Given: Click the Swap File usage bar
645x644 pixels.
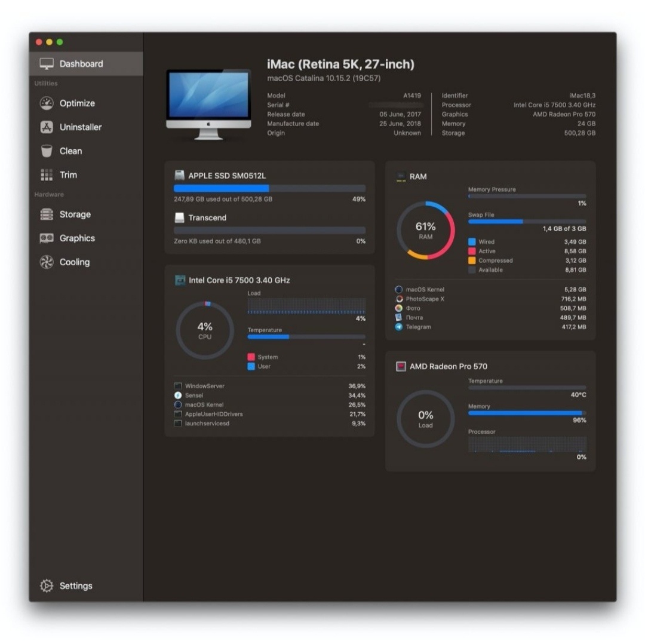Looking at the screenshot, I should tap(527, 222).
